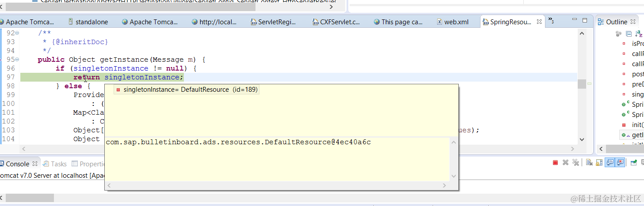
Task: Open the CXFServlet.c... editor tab
Action: (336, 22)
